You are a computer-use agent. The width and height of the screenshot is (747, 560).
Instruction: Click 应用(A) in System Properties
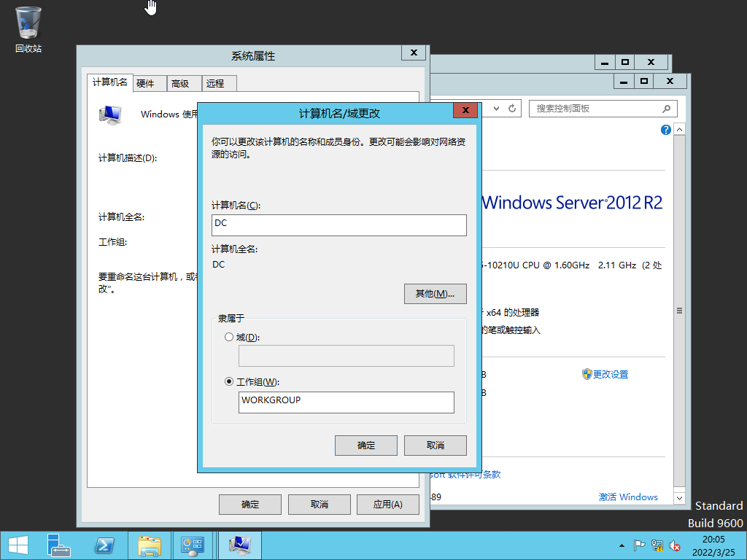[x=388, y=505]
